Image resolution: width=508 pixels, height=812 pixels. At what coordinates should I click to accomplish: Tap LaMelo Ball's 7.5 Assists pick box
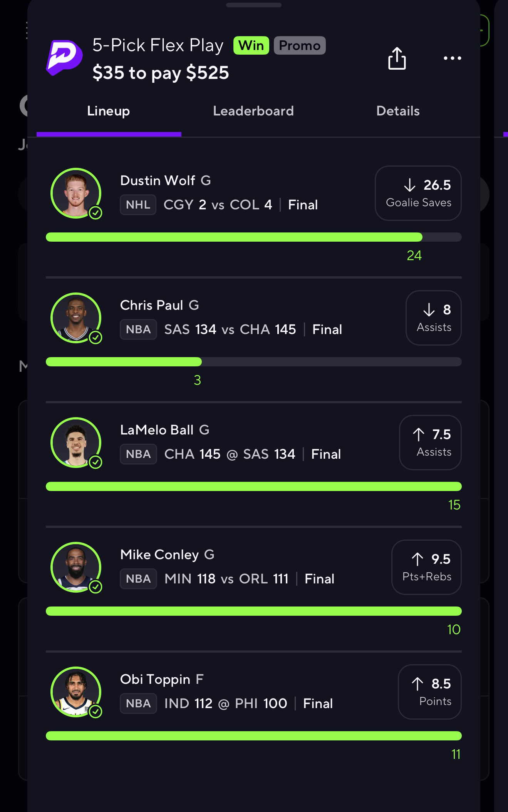pyautogui.click(x=430, y=443)
